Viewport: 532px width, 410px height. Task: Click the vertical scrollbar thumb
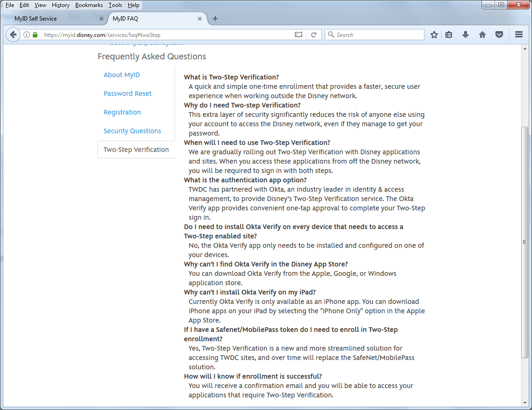coord(525,242)
